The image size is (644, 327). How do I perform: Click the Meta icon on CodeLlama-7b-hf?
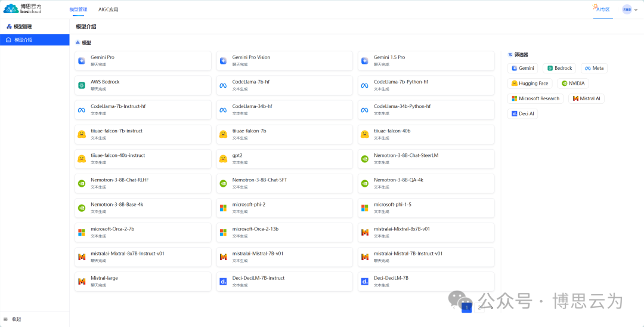pyautogui.click(x=223, y=85)
